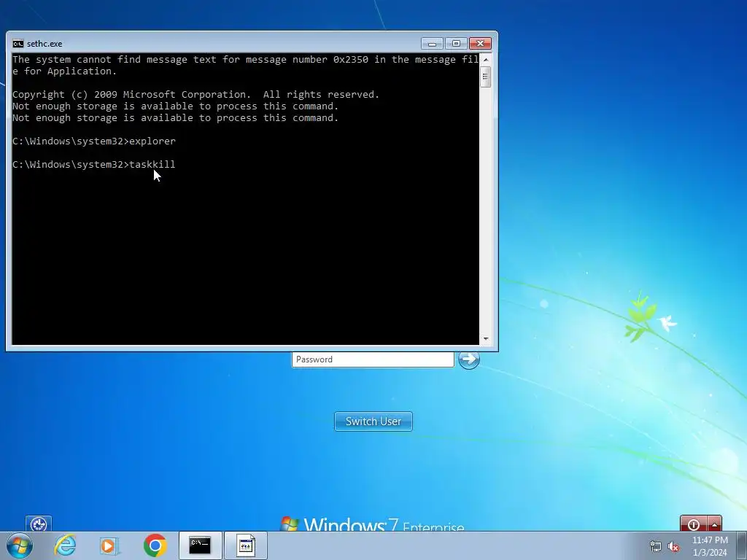Switch to the command prompt taskbar button
The image size is (747, 560).
tap(200, 545)
